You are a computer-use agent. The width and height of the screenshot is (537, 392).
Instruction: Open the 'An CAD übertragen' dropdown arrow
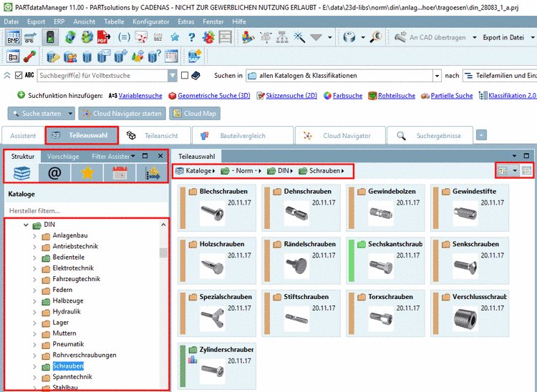click(474, 37)
